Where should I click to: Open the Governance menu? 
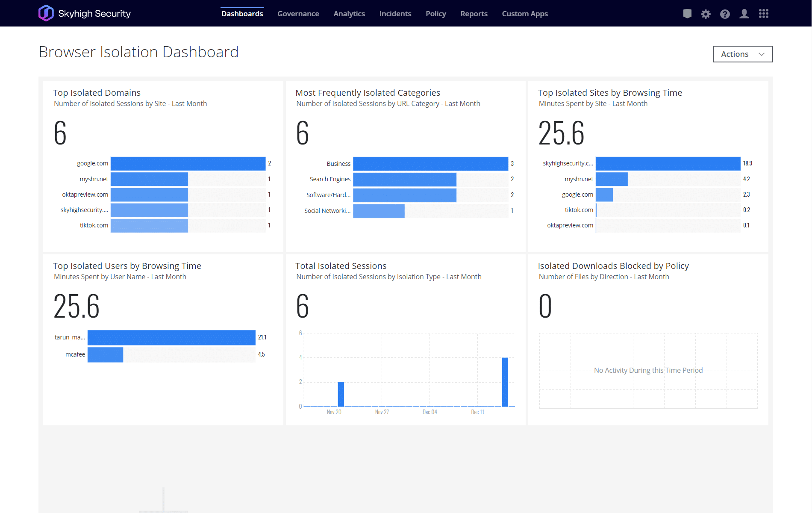point(298,14)
